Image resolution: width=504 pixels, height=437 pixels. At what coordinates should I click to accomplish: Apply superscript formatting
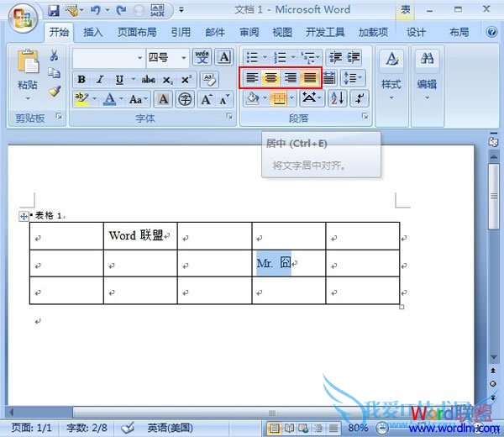click(186, 80)
